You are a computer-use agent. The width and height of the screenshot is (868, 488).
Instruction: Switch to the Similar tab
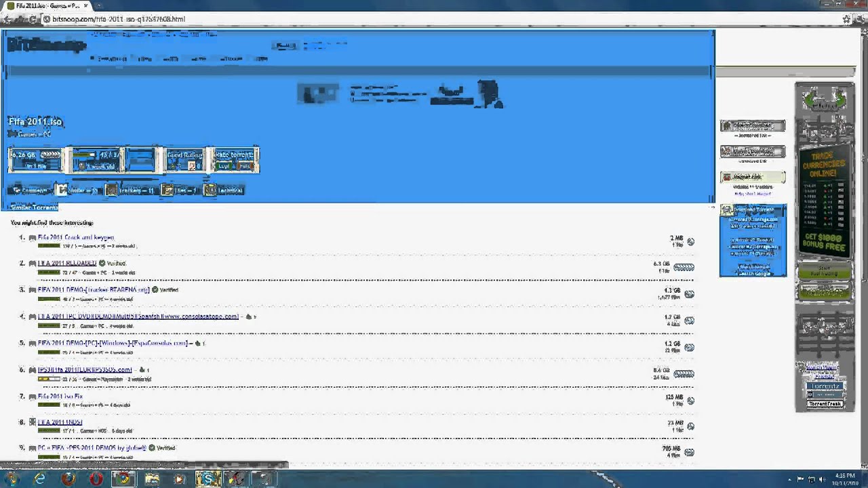[78, 190]
